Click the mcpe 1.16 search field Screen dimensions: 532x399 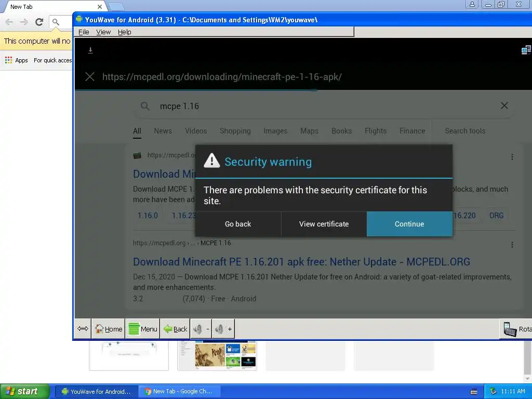click(x=324, y=106)
